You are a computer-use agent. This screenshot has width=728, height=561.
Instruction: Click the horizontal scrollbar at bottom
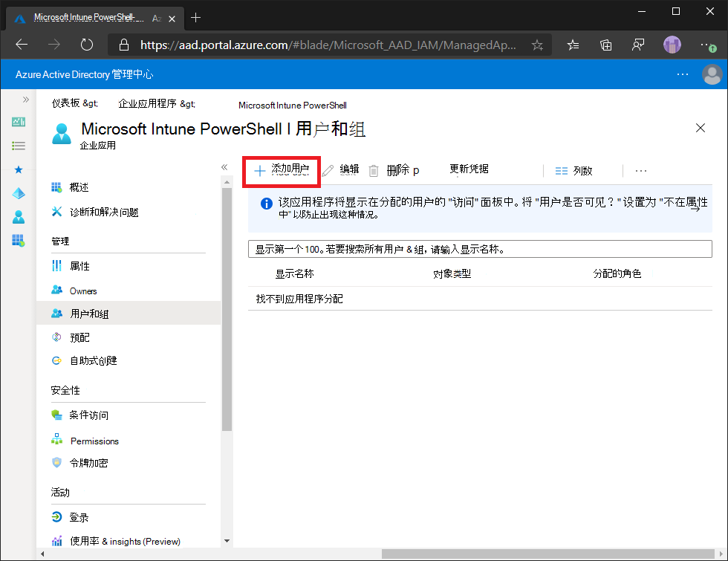[x=547, y=554]
